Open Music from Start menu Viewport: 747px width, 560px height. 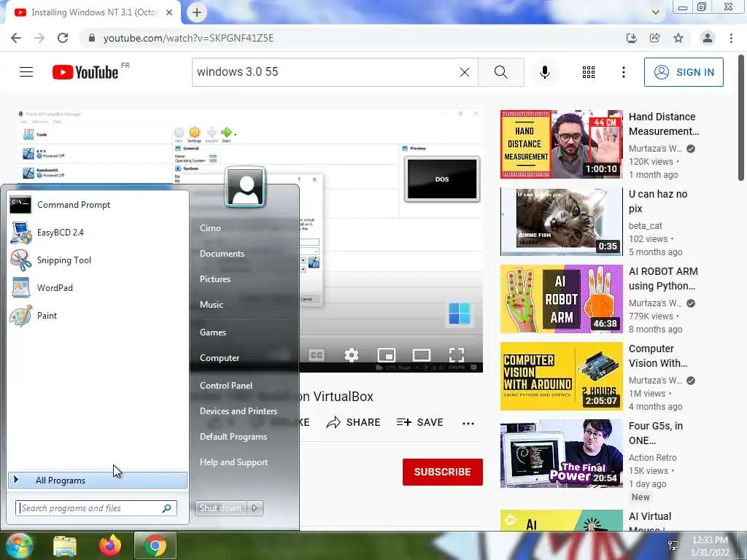coord(211,305)
